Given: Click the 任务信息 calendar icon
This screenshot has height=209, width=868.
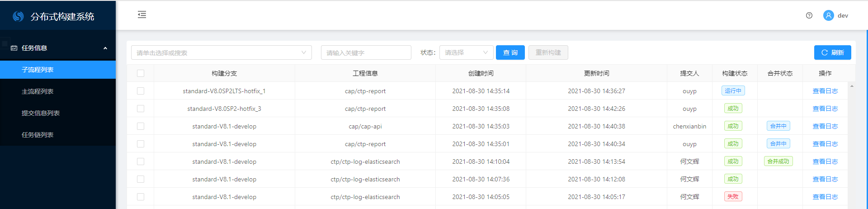Looking at the screenshot, I should (x=14, y=48).
